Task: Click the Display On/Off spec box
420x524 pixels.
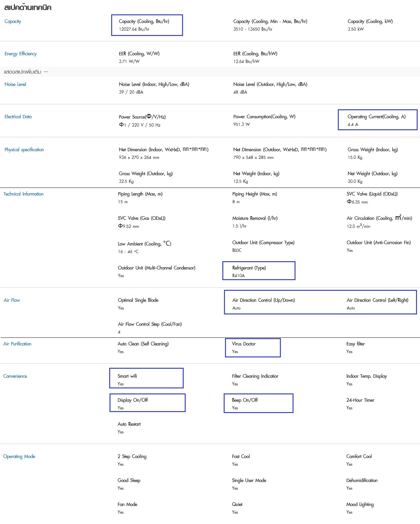Action: 147,403
